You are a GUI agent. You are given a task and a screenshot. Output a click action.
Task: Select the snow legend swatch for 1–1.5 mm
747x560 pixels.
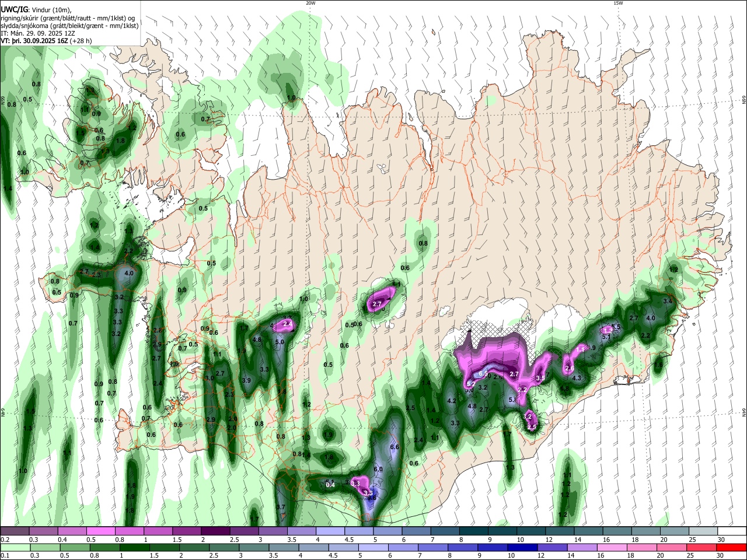(x=158, y=531)
